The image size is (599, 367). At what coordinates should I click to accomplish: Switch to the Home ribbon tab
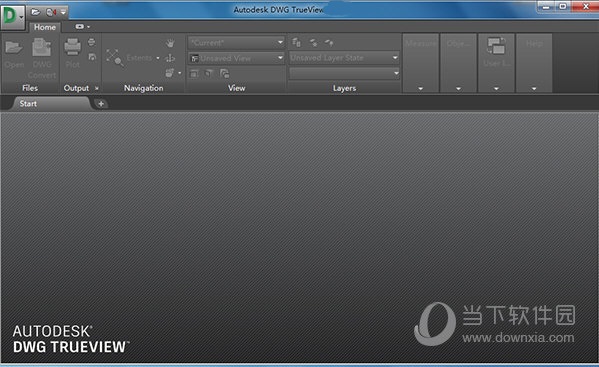[x=45, y=27]
